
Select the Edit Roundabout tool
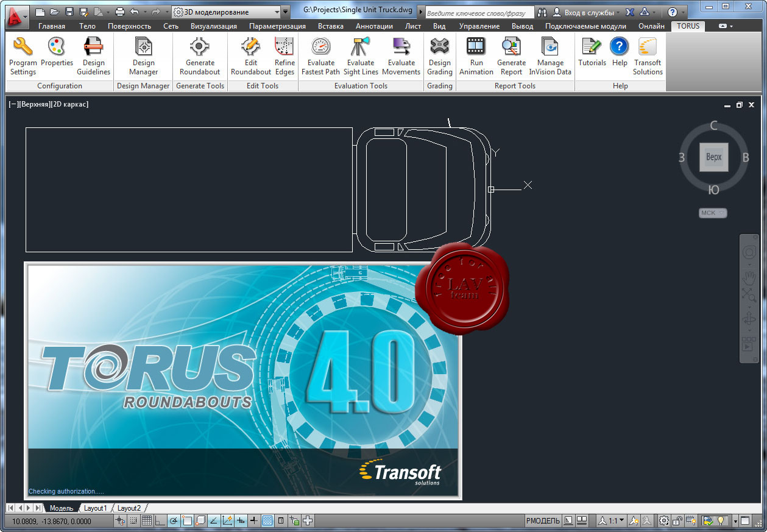point(250,56)
